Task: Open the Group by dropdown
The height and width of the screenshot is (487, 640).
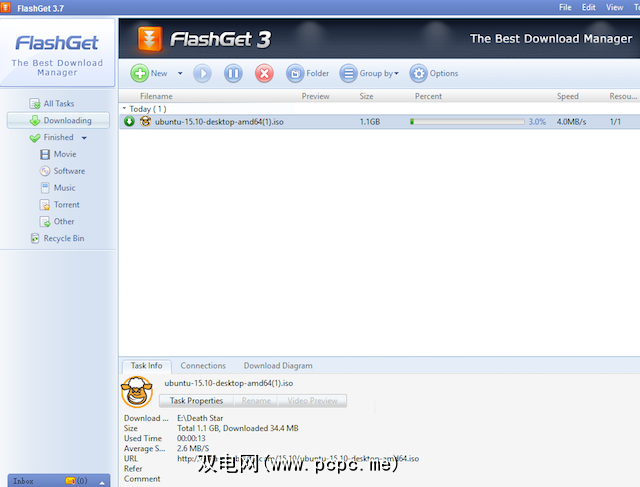Action: point(369,73)
